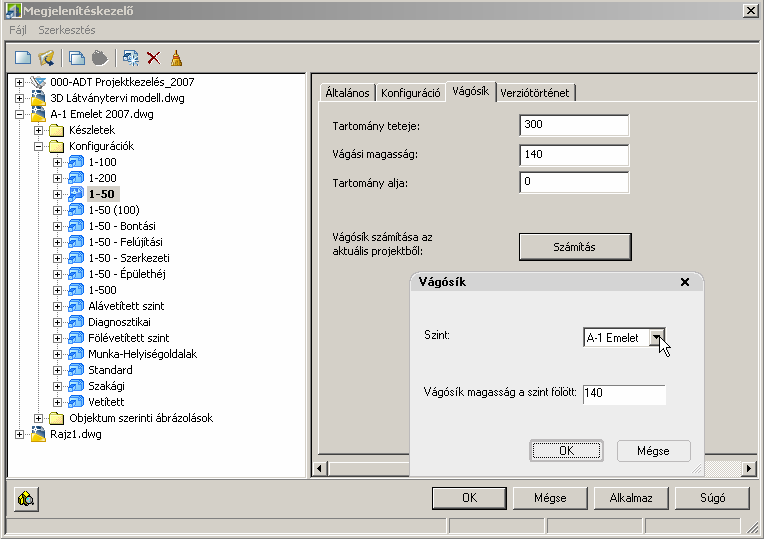Click the Megjelenítéskezelő title bar app icon
Image resolution: width=764 pixels, height=539 pixels.
click(x=13, y=11)
